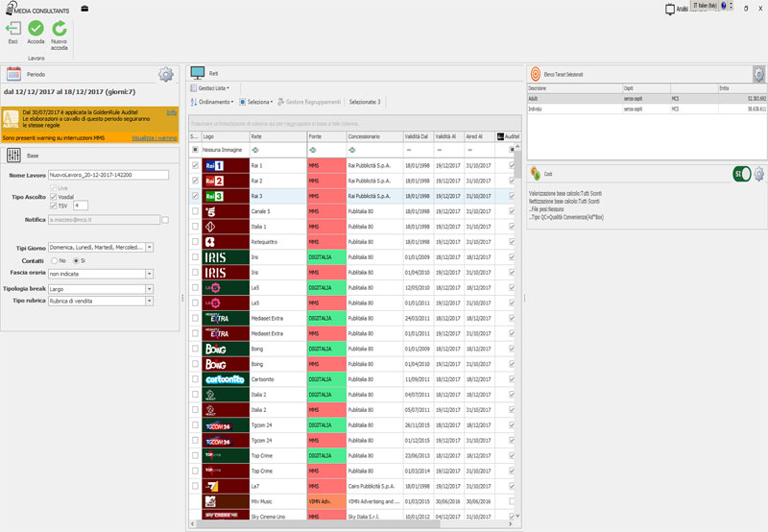Screen dimensions: 768x532
Task: Open the Tipologia break dropdown
Action: coord(150,287)
